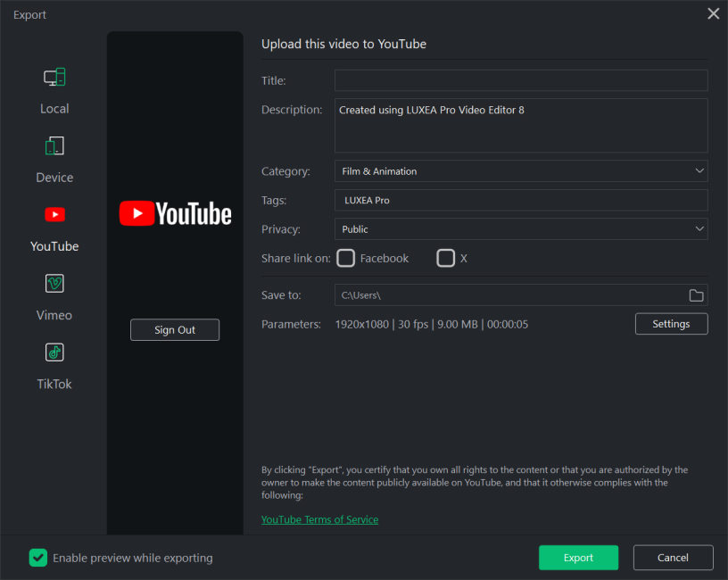Expand the Category dropdown

pyautogui.click(x=520, y=171)
